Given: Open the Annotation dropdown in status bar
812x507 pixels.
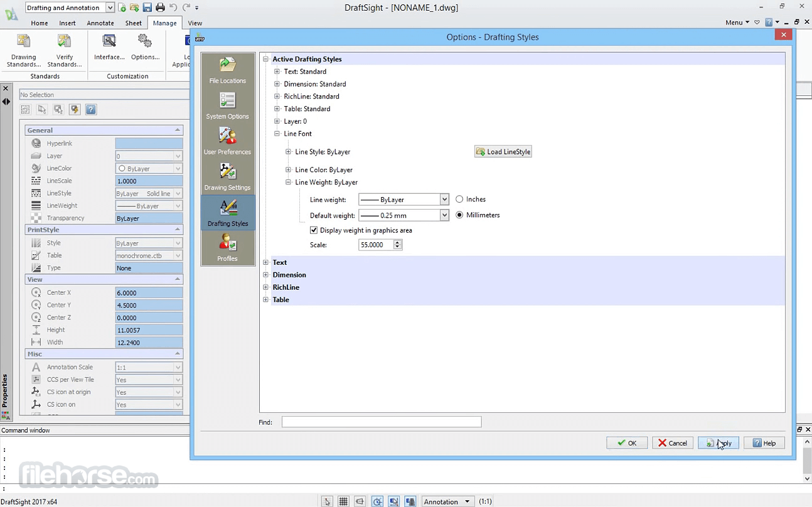Looking at the screenshot, I should coord(447,501).
